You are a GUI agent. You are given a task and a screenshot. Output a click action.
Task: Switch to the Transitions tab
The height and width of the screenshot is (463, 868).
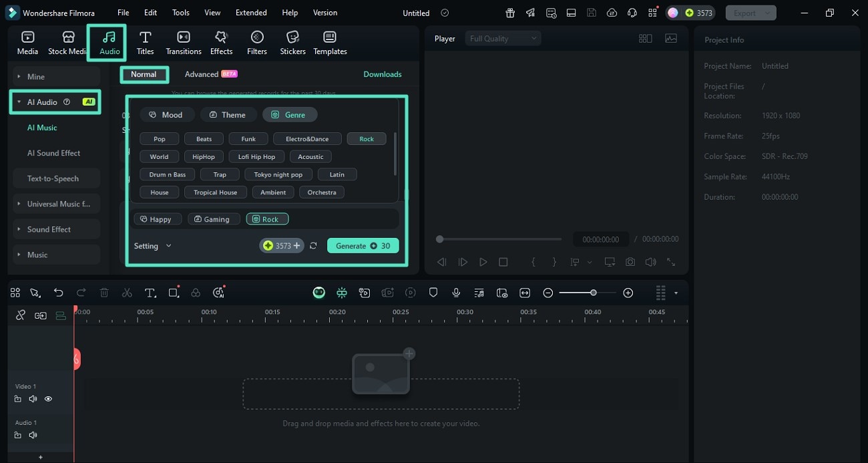184,43
